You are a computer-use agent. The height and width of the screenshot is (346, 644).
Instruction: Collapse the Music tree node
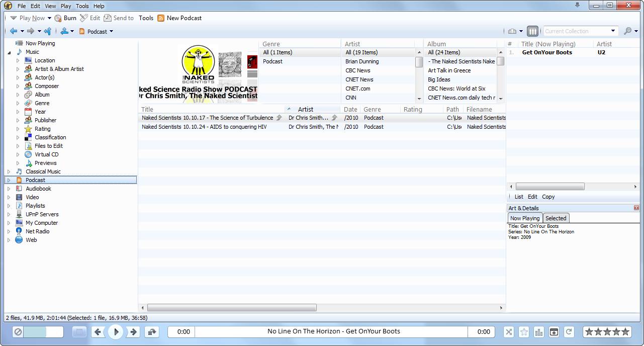pos(9,52)
